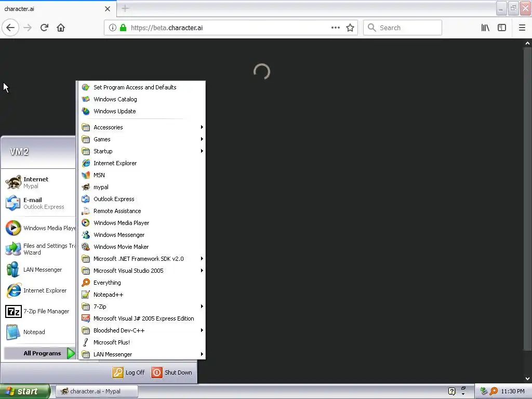Image resolution: width=532 pixels, height=399 pixels.
Task: Open Internet Explorer in All Programs
Action: coord(142,163)
